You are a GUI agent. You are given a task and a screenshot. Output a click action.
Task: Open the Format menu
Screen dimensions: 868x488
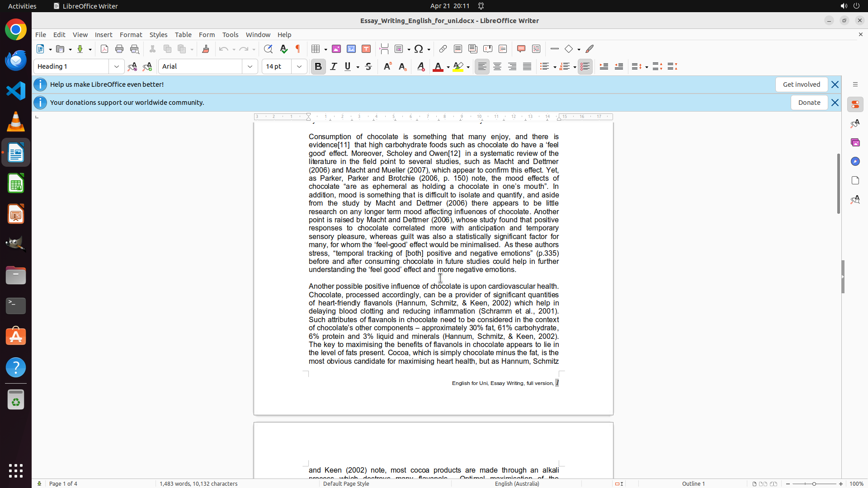point(131,35)
